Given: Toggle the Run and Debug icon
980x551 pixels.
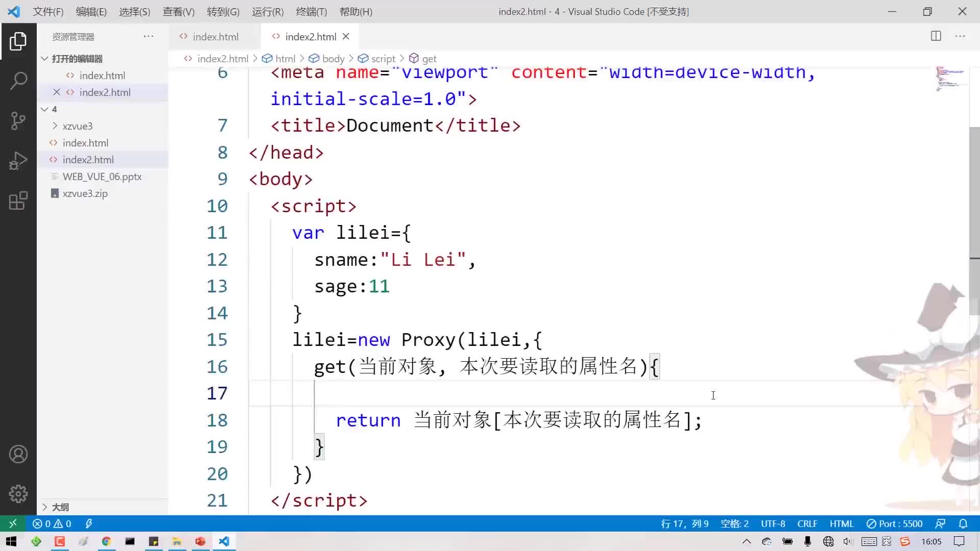Looking at the screenshot, I should 18,160.
